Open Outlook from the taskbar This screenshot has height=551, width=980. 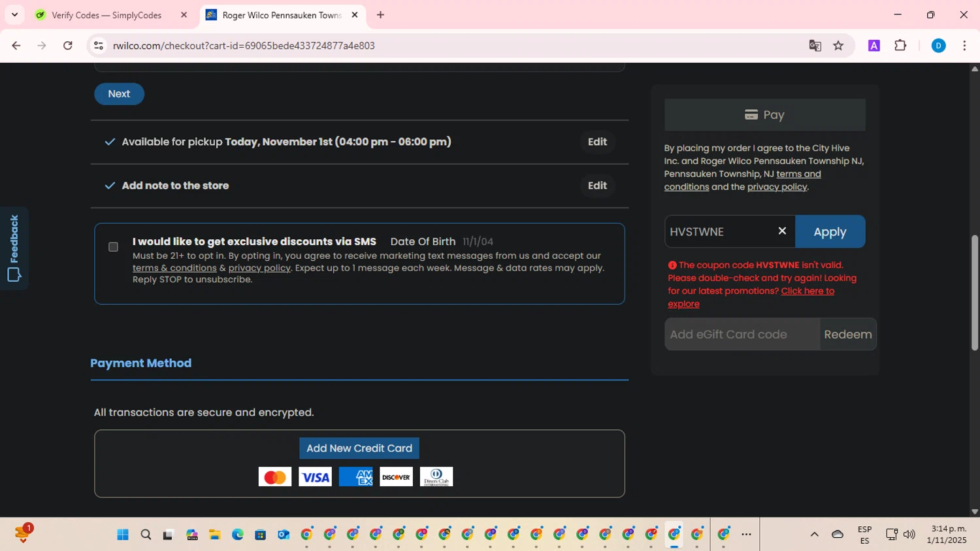[284, 535]
